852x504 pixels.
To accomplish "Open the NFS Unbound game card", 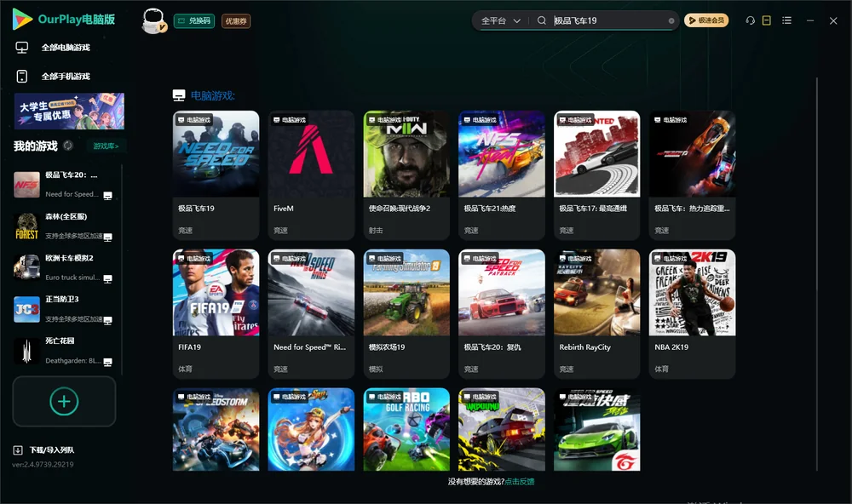I will 502,429.
